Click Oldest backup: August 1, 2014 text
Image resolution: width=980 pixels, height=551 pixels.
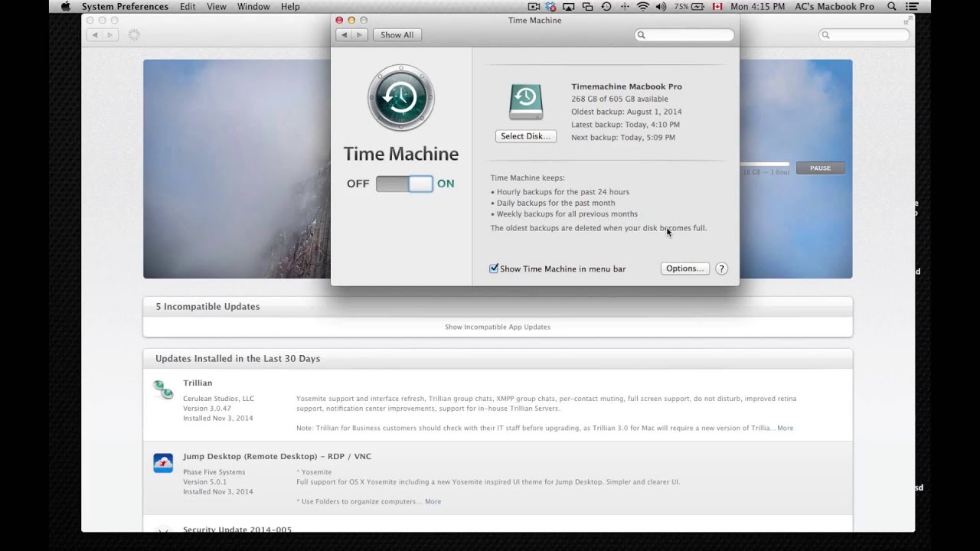(x=626, y=112)
